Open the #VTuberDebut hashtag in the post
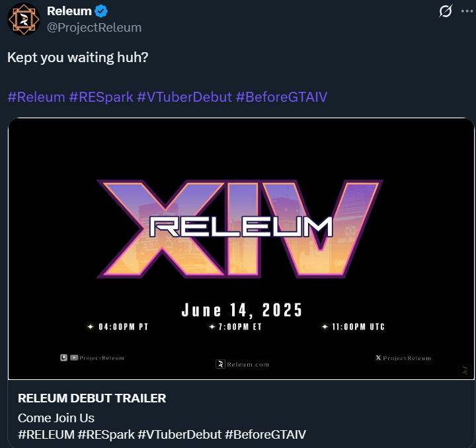 click(x=184, y=97)
